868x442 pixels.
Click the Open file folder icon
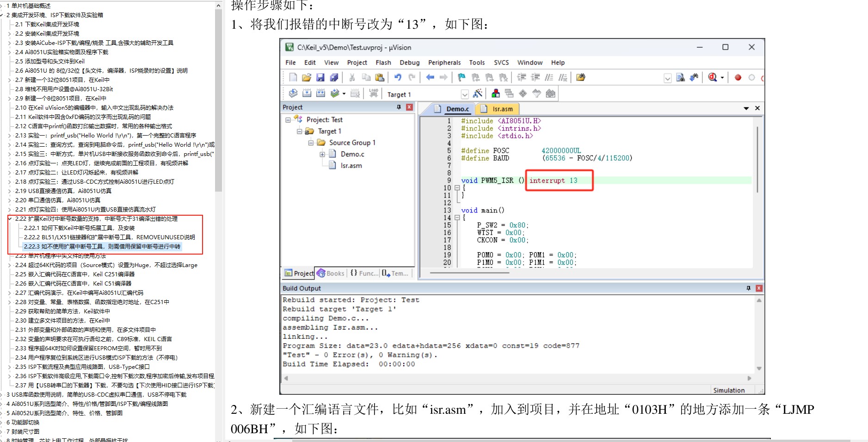pos(306,77)
